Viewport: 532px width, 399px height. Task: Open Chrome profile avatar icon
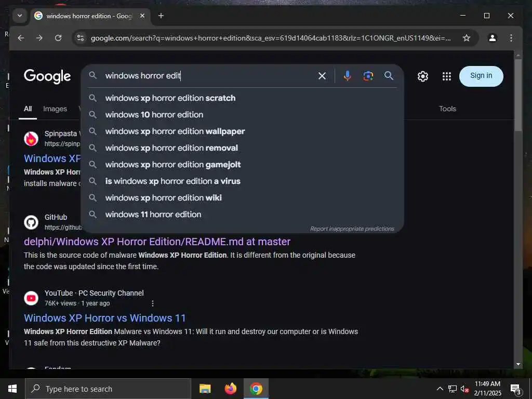[493, 38]
